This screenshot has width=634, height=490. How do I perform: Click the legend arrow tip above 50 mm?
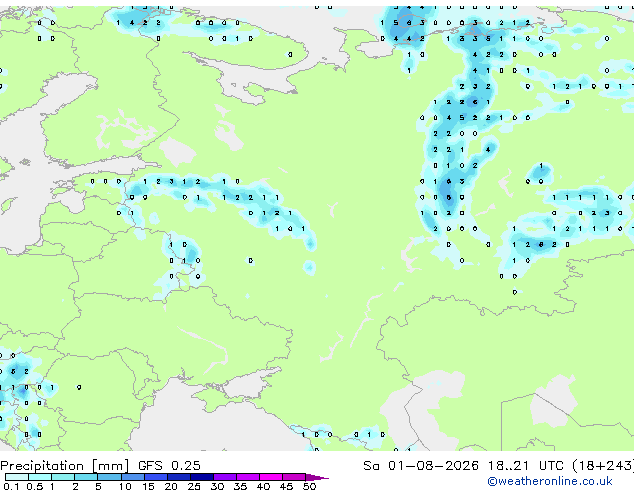pyautogui.click(x=317, y=478)
